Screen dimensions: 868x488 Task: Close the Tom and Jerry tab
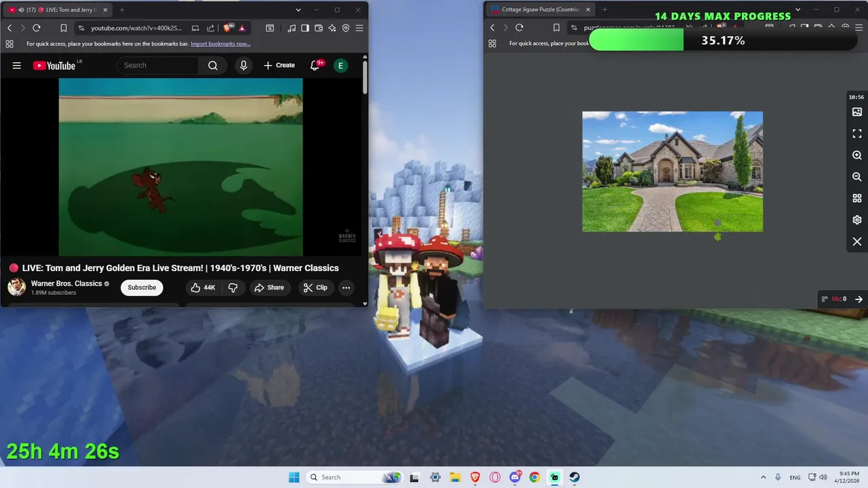pyautogui.click(x=105, y=10)
